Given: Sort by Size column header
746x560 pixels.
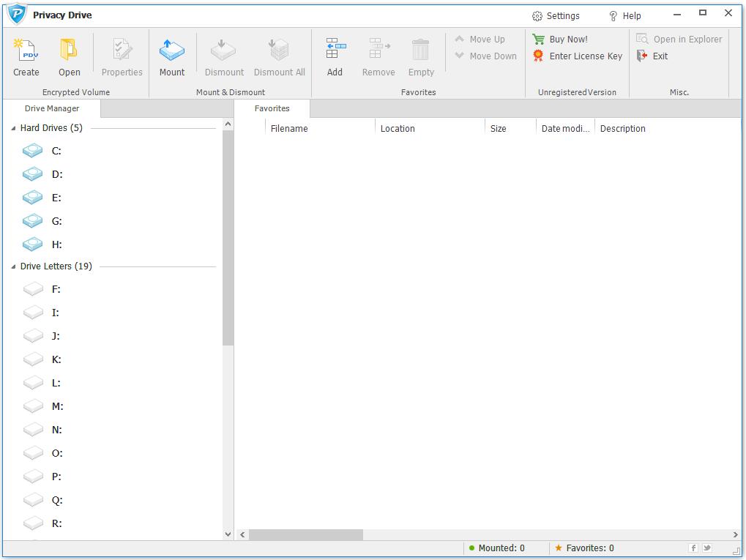Looking at the screenshot, I should click(510, 128).
